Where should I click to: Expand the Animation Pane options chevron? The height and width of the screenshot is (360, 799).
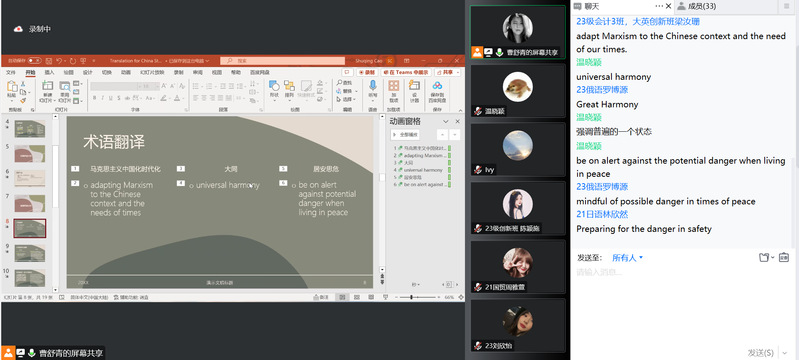[445, 121]
